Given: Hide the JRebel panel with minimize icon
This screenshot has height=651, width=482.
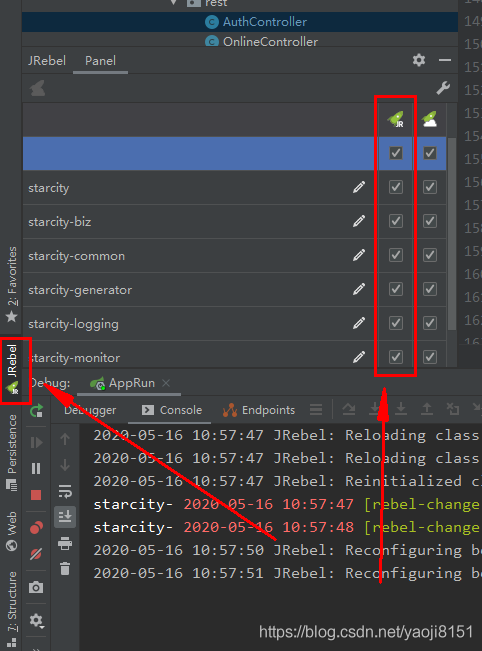Looking at the screenshot, I should [x=445, y=60].
